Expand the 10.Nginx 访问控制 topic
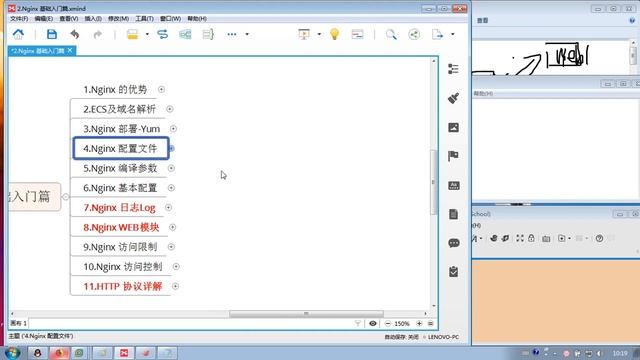Viewport: 640px width, 360px height. 176,267
